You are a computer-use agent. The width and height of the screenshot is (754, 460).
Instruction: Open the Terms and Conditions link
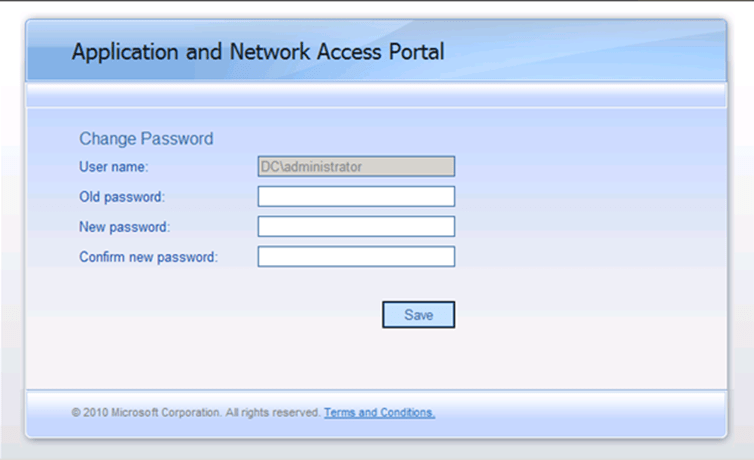(x=379, y=412)
